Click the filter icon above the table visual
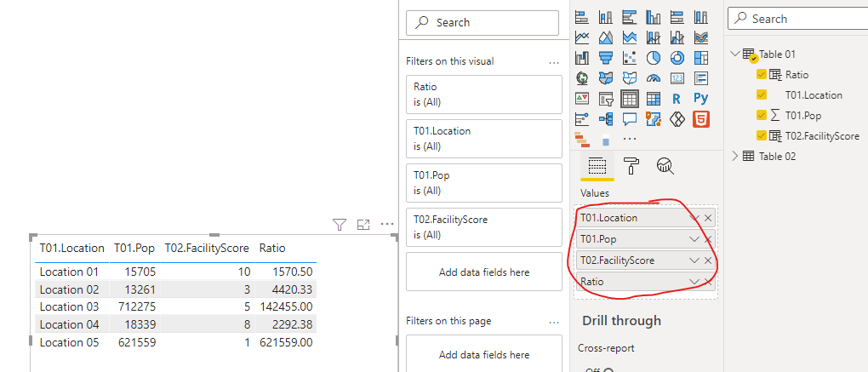The image size is (868, 372). pyautogui.click(x=340, y=224)
